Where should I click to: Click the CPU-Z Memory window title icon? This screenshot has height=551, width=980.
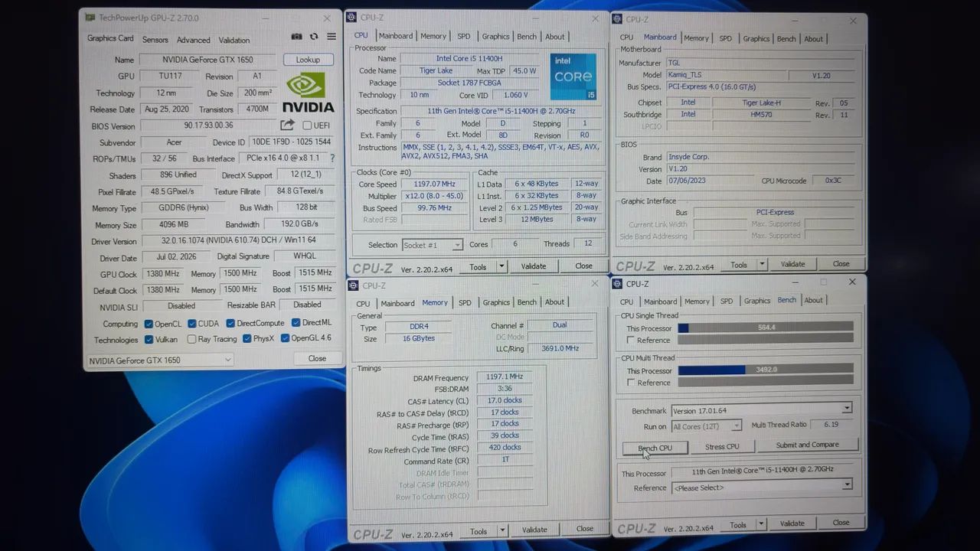(x=353, y=285)
